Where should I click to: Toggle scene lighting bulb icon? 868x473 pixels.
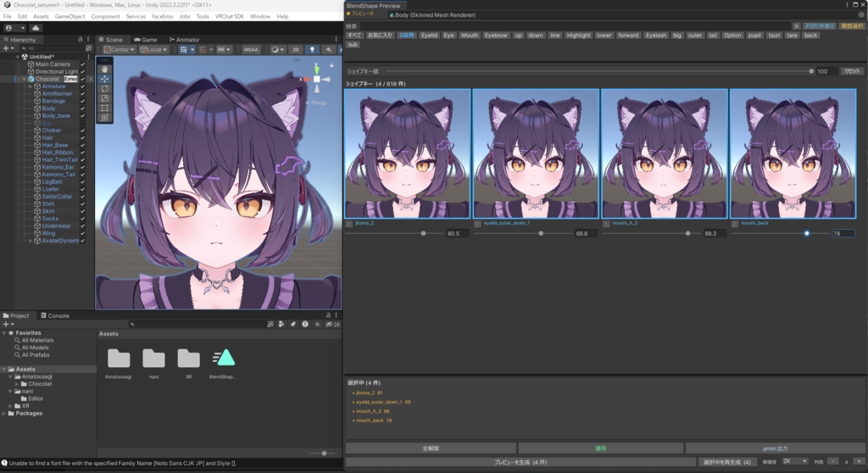(x=312, y=49)
